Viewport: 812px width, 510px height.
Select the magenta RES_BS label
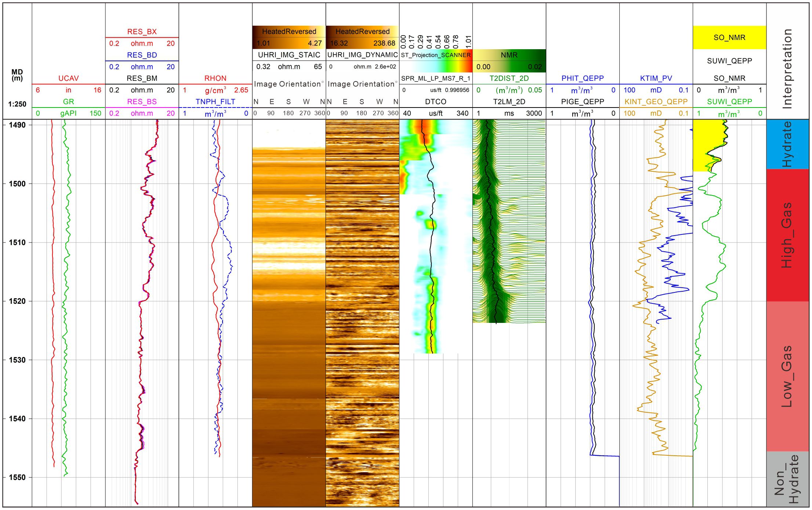coord(142,102)
